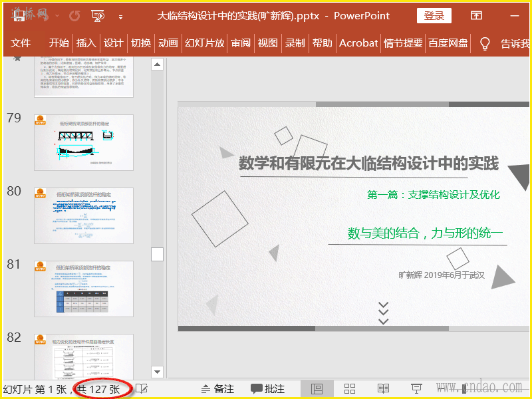Screen dimensions: 532x399
Task: Open Customize Quick Access Toolbar dropdown
Action: click(120, 17)
